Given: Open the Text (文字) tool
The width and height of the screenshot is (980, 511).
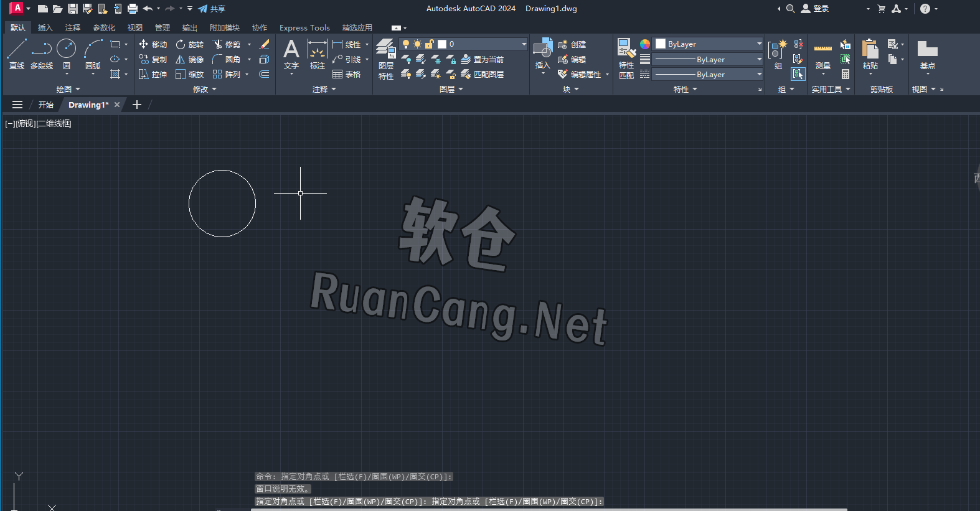Looking at the screenshot, I should [291, 55].
